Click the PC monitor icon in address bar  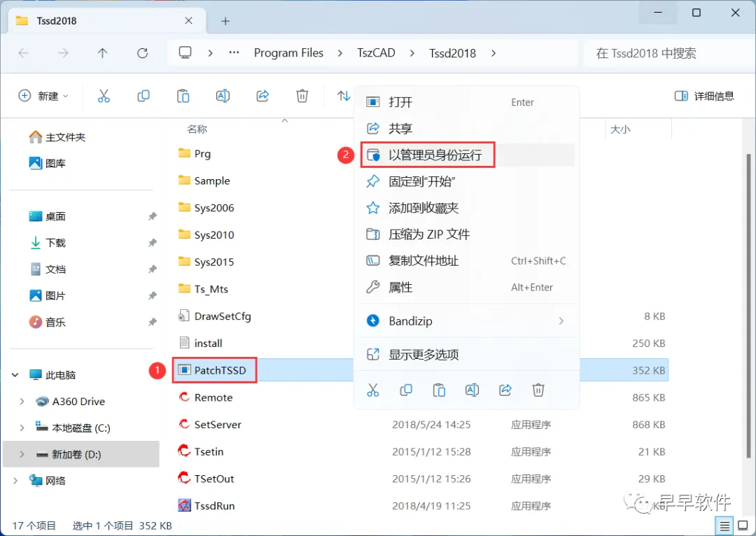[x=185, y=52]
